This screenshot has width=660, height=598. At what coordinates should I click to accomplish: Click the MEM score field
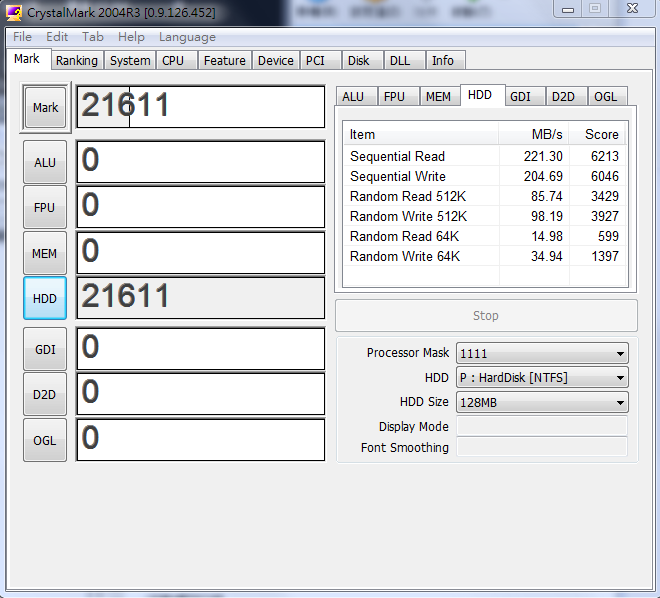click(201, 253)
